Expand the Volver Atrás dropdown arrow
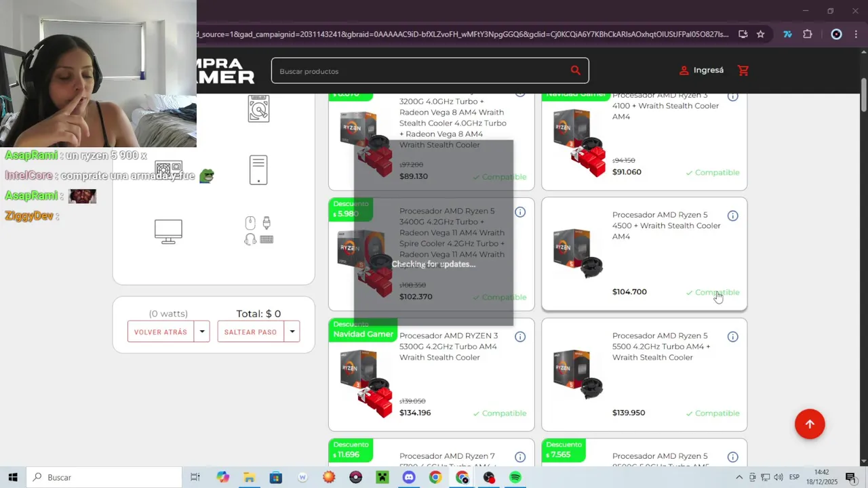Image resolution: width=868 pixels, height=488 pixels. 202,332
